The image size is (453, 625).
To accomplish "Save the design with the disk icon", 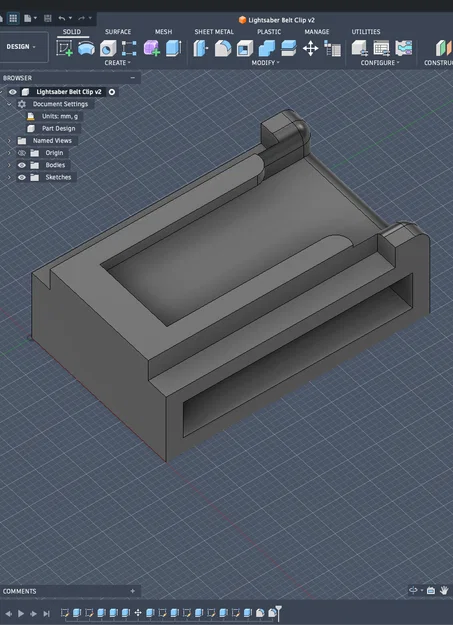I will point(47,18).
